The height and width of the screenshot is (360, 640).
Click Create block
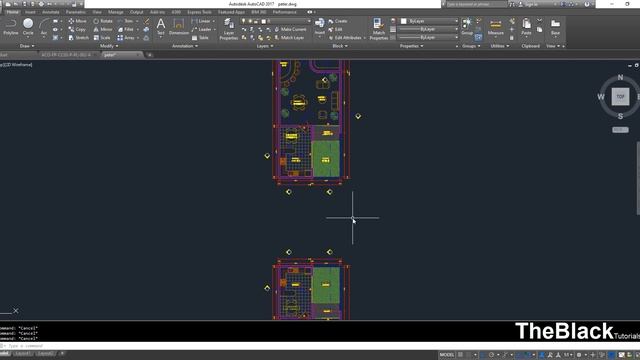(x=338, y=21)
